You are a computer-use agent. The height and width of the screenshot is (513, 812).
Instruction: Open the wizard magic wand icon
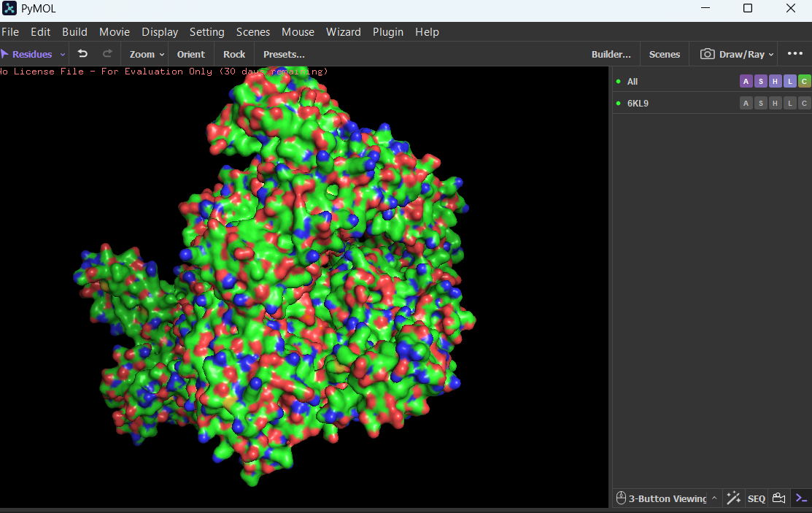pos(733,498)
